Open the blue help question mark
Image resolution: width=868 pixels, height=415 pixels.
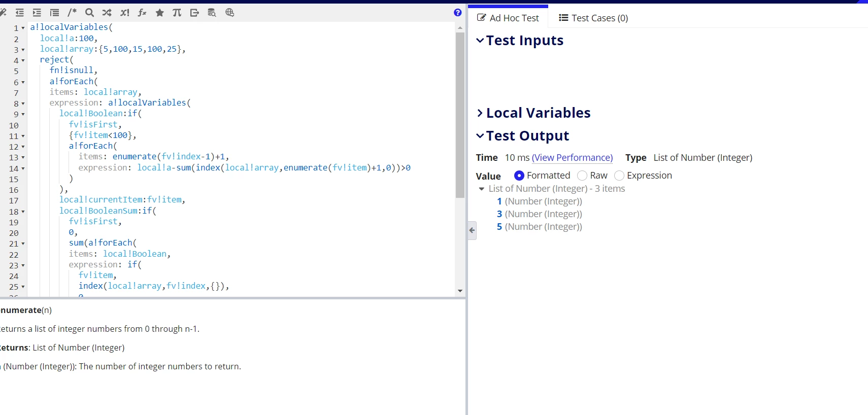click(457, 13)
